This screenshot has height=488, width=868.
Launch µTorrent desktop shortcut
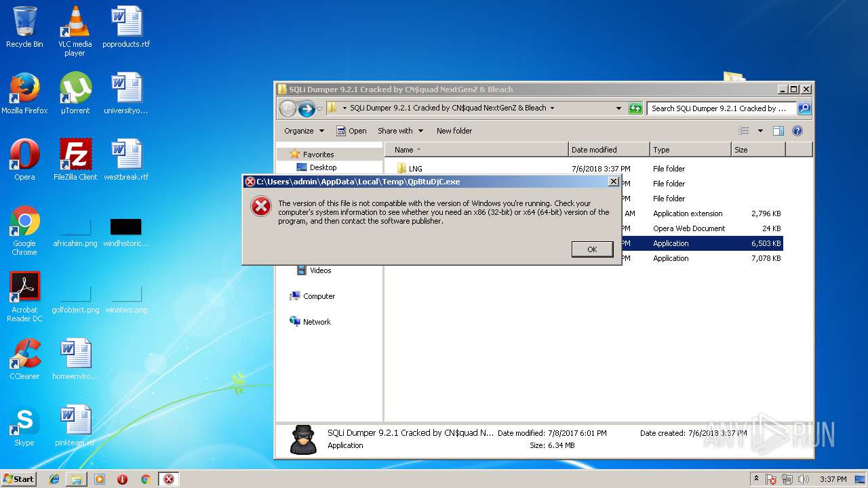75,94
